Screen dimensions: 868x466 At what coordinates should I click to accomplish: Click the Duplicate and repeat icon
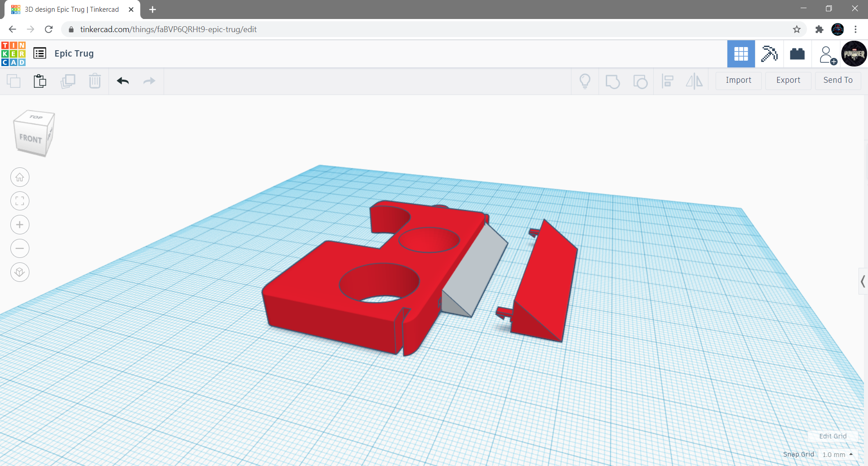click(68, 81)
